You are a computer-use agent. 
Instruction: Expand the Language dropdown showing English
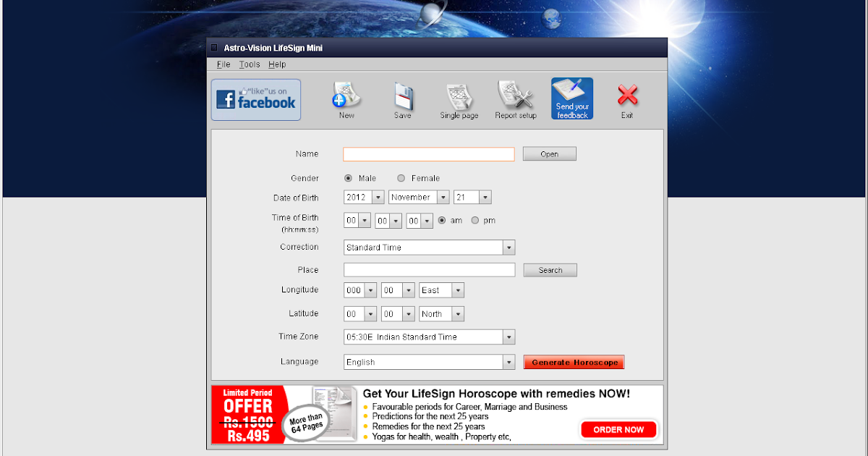point(429,362)
